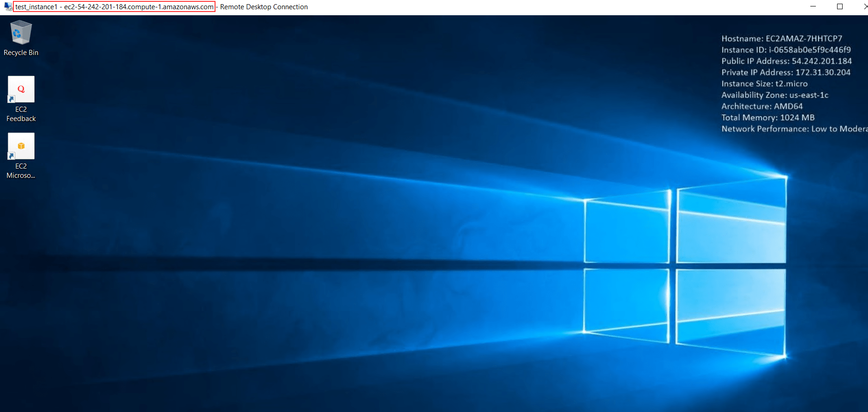This screenshot has height=412, width=868.
Task: Click the Hostname: EC2AMAZ-7HHTCP7 text
Action: pos(782,38)
